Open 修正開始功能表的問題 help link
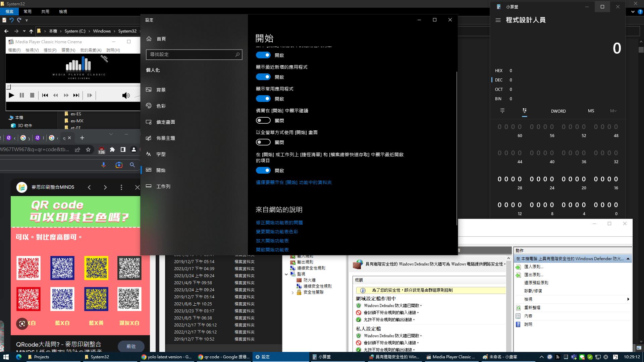The image size is (644, 362). 279,223
